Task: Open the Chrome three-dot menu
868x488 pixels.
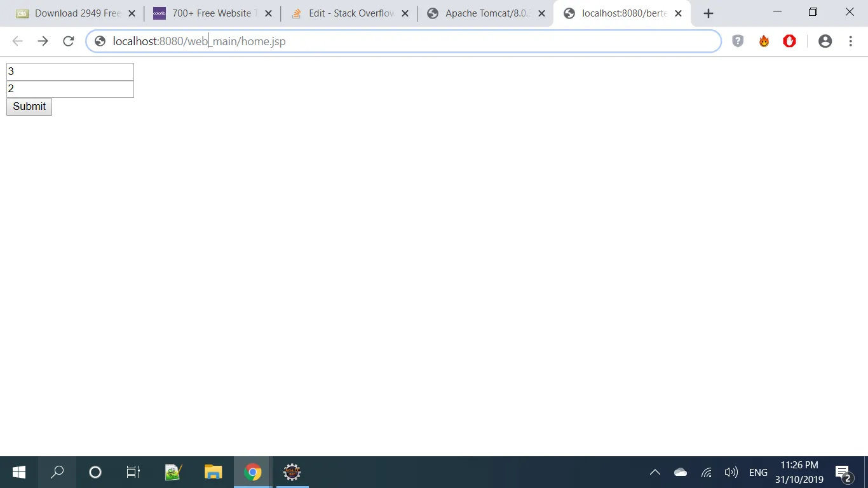Action: pos(851,41)
